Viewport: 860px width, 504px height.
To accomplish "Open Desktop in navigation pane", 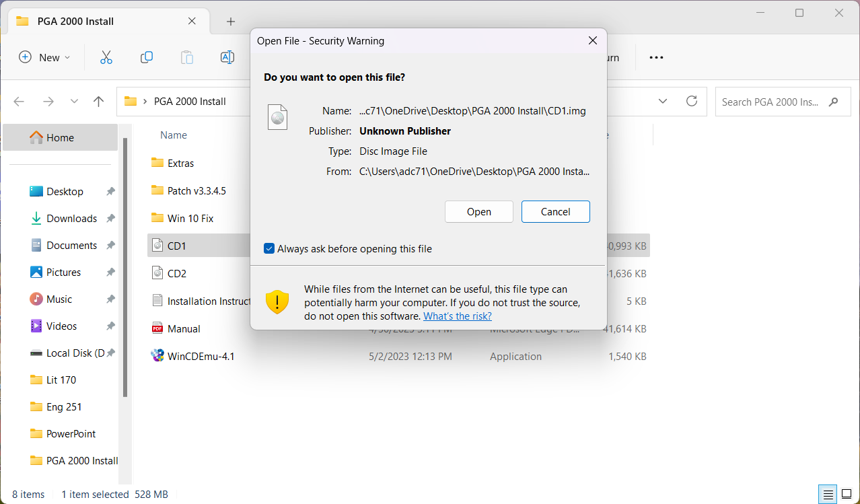I will pos(65,192).
